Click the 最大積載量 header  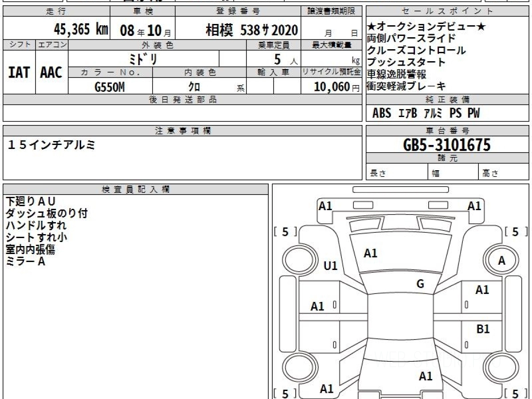(332, 45)
